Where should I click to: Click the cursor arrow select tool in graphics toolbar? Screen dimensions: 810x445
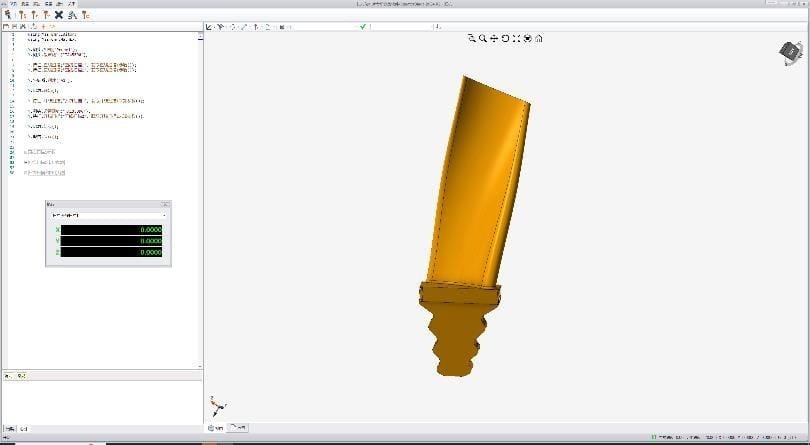coord(209,27)
